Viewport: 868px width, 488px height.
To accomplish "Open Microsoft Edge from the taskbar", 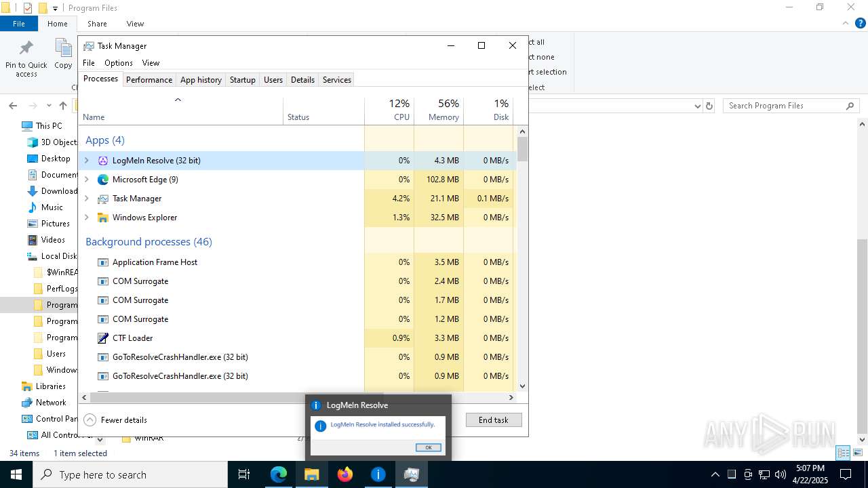I will 279,474.
